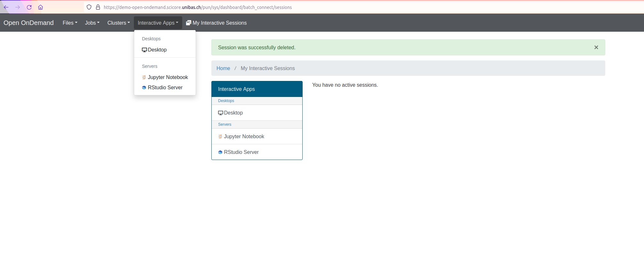Collapse the Interactive Apps dropdown

(158, 23)
